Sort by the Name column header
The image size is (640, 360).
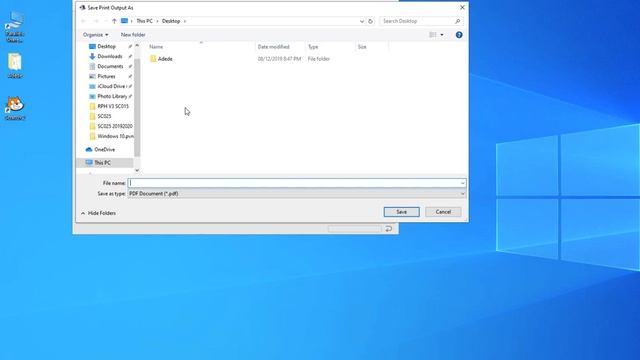pos(156,47)
